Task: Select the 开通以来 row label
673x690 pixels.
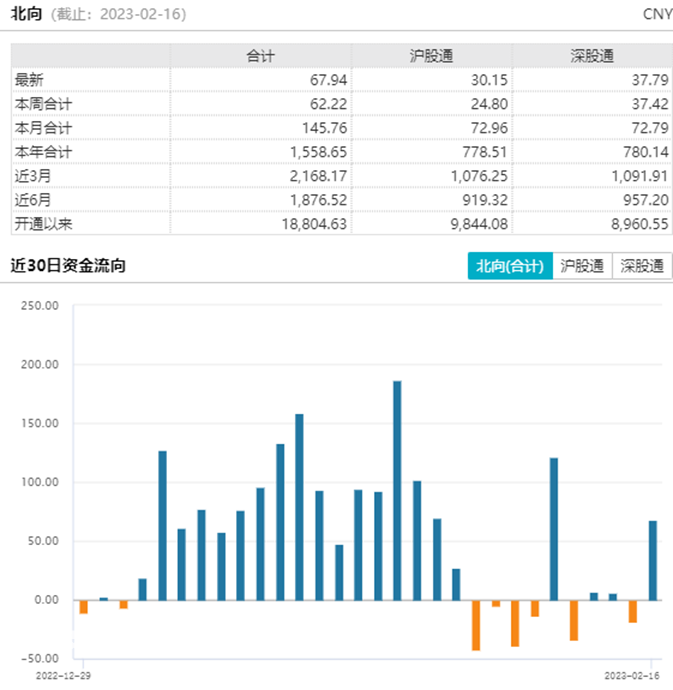Action: pyautogui.click(x=43, y=224)
